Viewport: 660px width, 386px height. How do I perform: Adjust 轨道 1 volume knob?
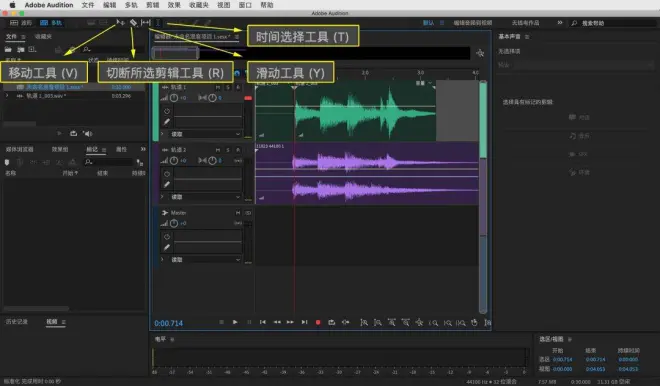(x=174, y=98)
